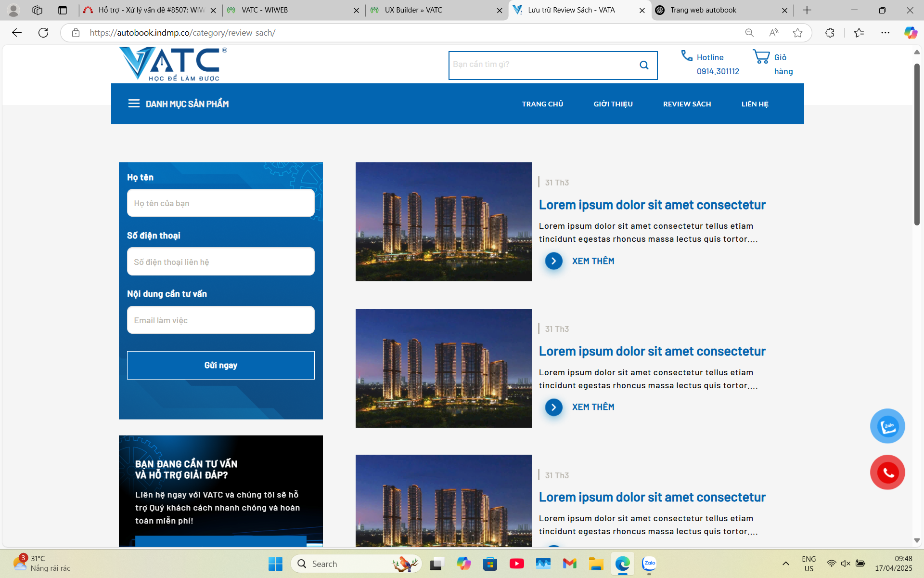Click ENG US language indicator
Viewport: 924px width, 578px height.
(808, 564)
